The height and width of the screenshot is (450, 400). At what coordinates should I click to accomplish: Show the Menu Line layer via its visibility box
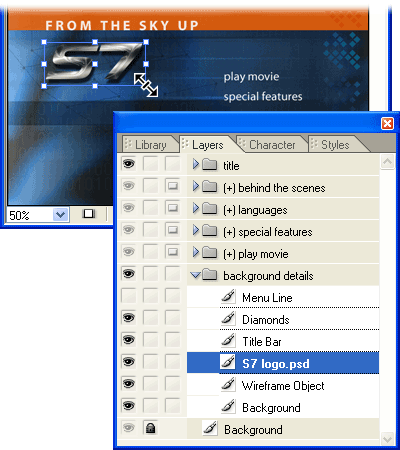(x=129, y=296)
